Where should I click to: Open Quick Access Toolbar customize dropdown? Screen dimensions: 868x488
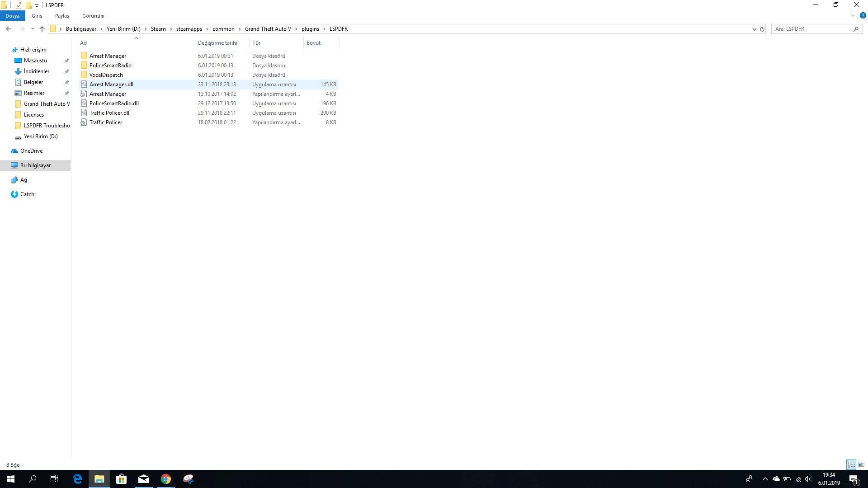click(x=37, y=5)
